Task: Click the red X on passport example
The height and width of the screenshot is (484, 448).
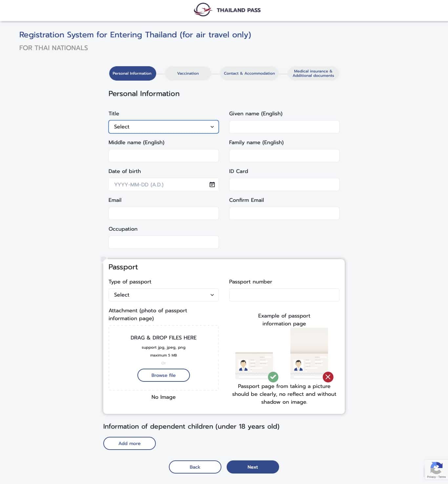Action: point(328,377)
